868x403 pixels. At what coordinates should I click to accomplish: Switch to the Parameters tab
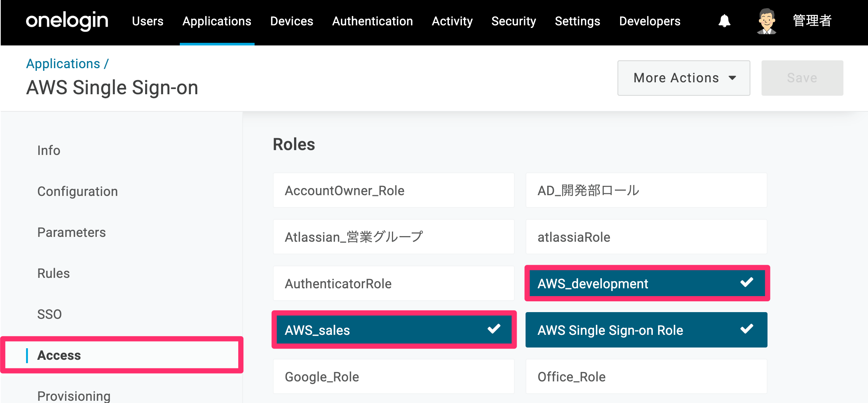point(71,232)
